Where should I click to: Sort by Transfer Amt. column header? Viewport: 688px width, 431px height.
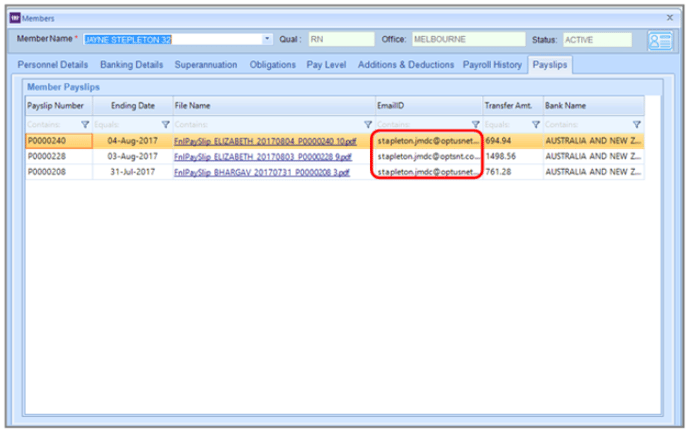(513, 106)
